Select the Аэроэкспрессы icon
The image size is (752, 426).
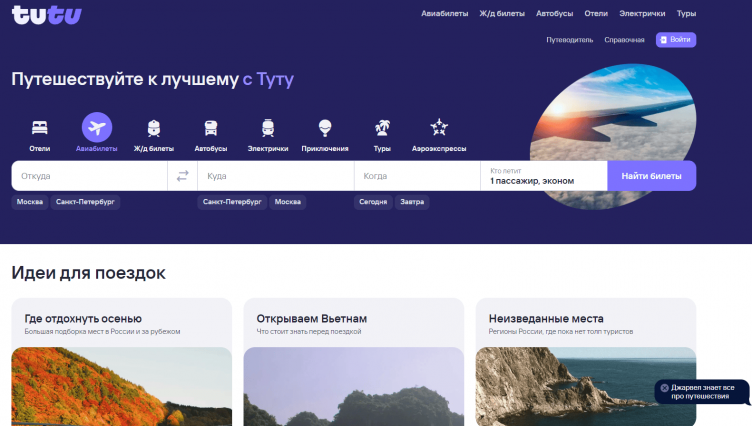click(x=439, y=128)
